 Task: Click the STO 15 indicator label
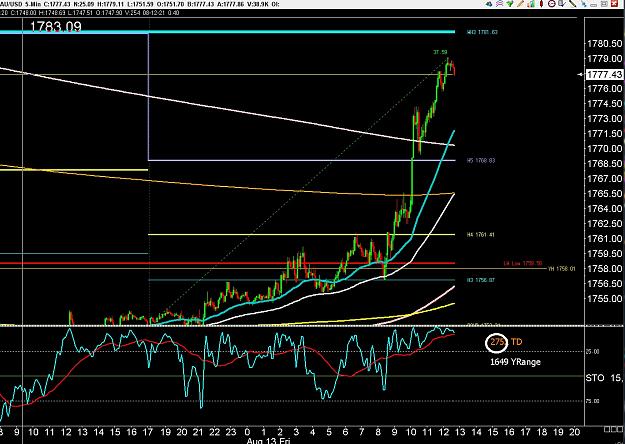point(605,377)
